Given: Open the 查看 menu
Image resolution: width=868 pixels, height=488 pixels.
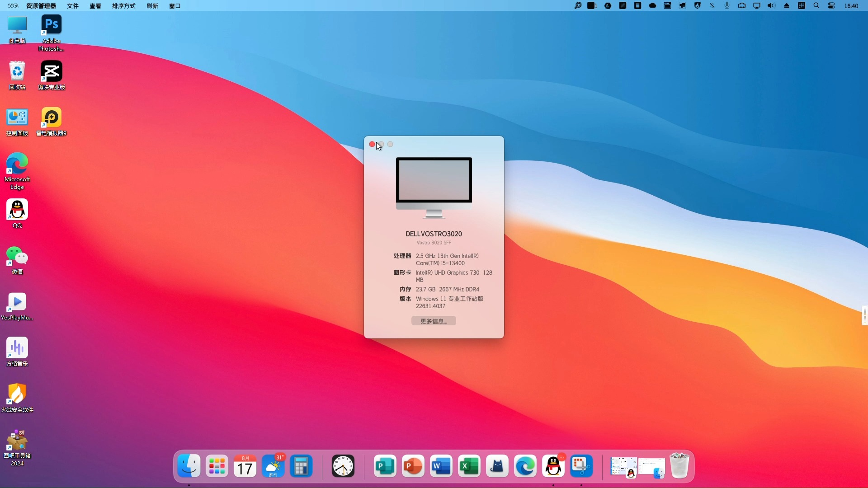Looking at the screenshot, I should 95,6.
